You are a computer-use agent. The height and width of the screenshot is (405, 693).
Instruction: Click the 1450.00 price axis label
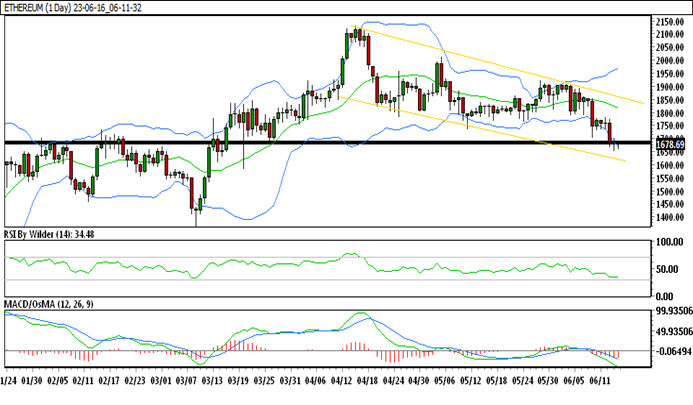coord(670,204)
